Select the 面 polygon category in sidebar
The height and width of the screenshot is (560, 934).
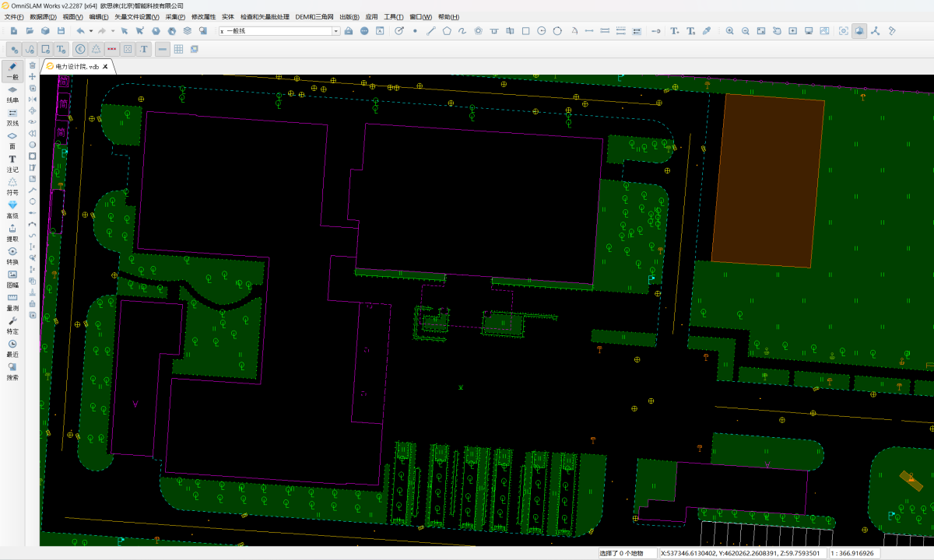pos(12,141)
